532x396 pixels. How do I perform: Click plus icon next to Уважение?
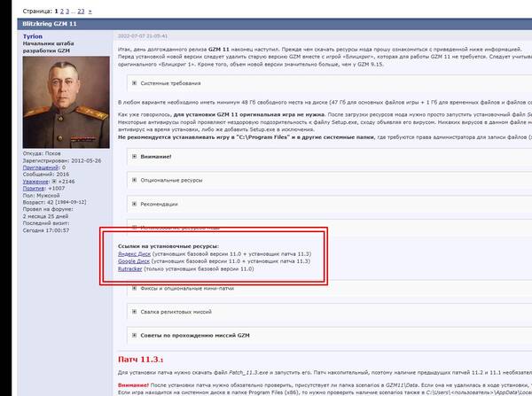tap(54, 182)
